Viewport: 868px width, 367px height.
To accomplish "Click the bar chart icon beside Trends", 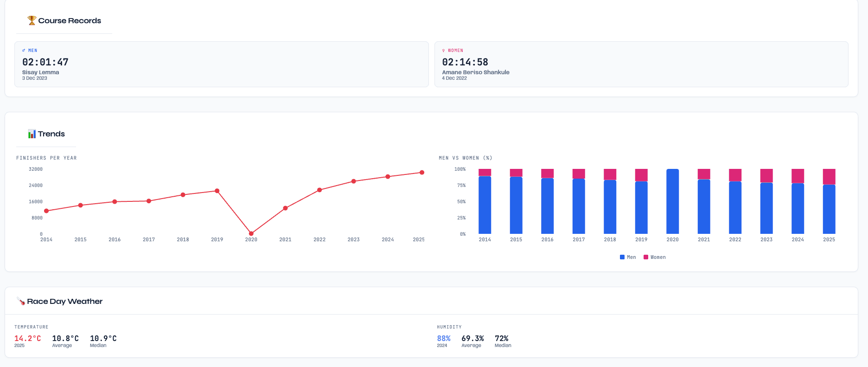I will [x=32, y=134].
